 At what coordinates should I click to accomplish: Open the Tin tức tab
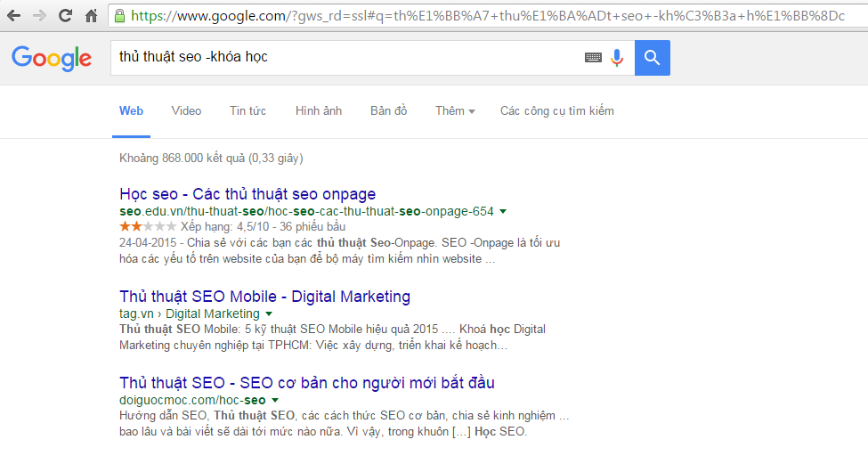point(248,110)
